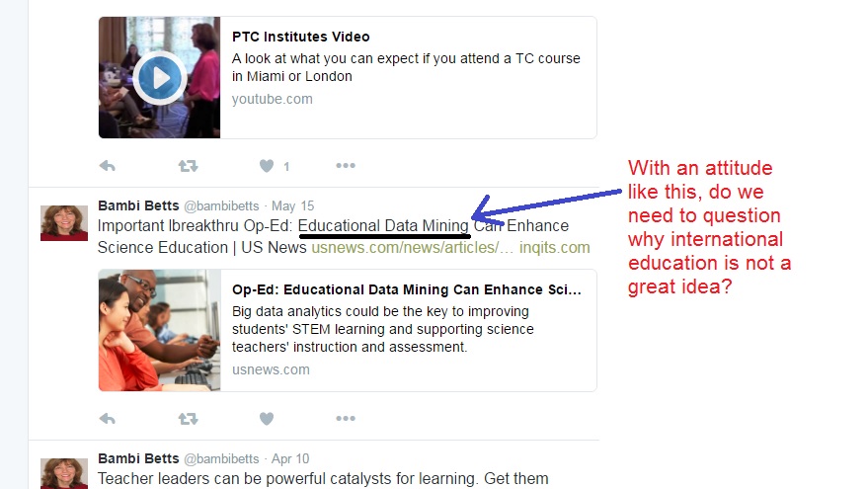Click the PTC Institutes Video card title
Image resolution: width=868 pixels, height=489 pixels.
click(300, 37)
